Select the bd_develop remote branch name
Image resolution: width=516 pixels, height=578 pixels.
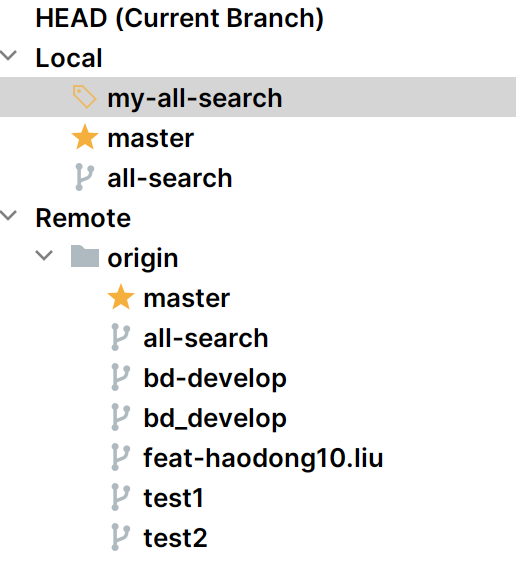(215, 418)
